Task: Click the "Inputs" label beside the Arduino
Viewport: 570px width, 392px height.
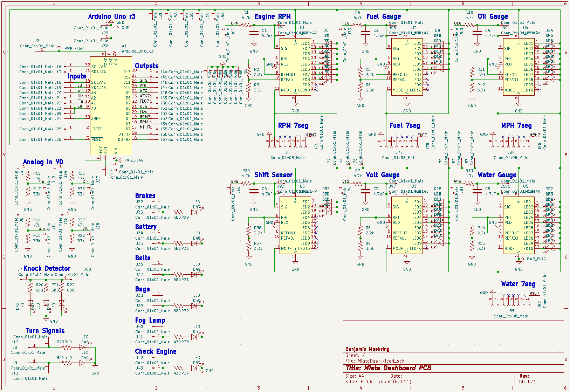Action: (77, 76)
